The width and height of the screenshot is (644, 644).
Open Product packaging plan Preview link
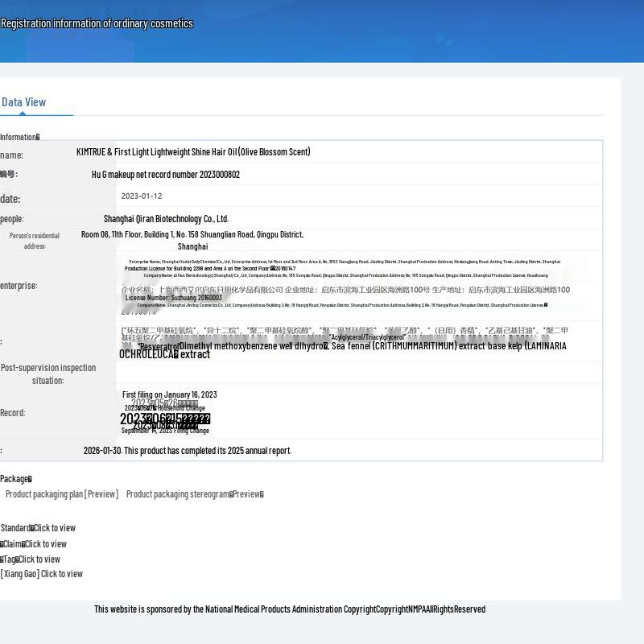pos(62,494)
